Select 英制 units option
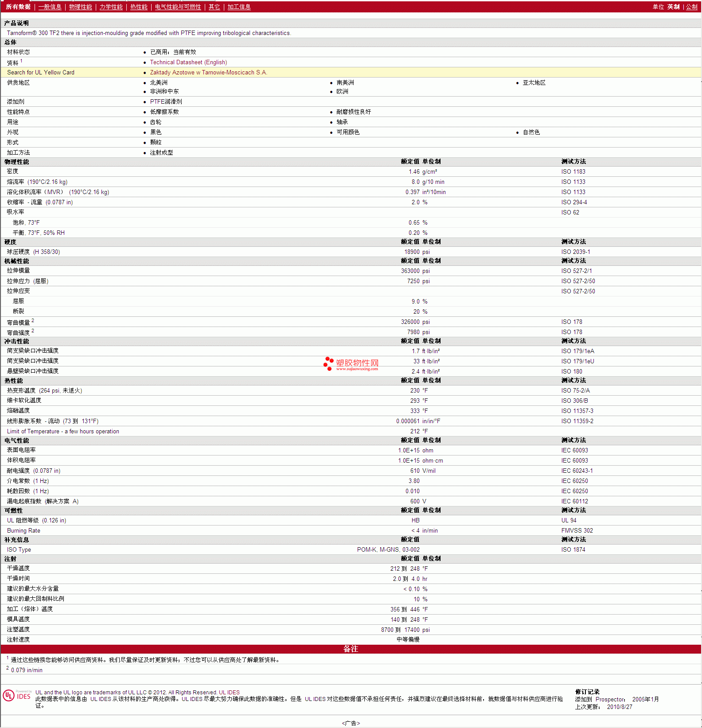 point(674,7)
